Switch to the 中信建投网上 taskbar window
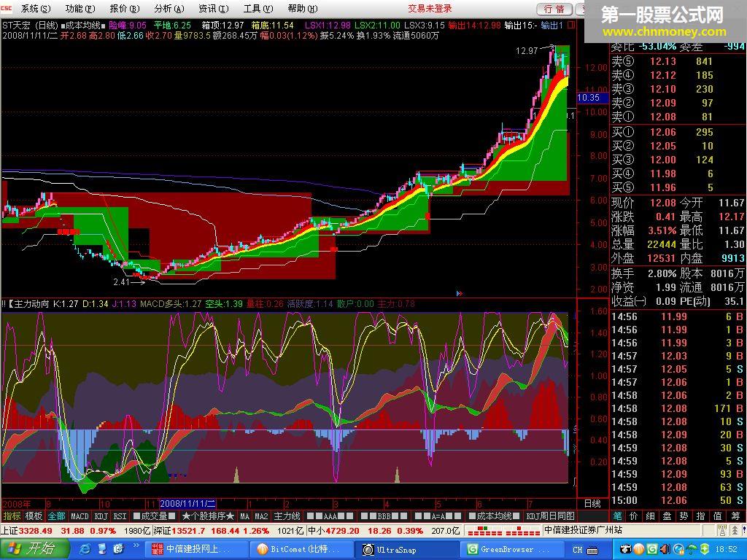Viewport: 747px width, 560px height. (x=197, y=549)
